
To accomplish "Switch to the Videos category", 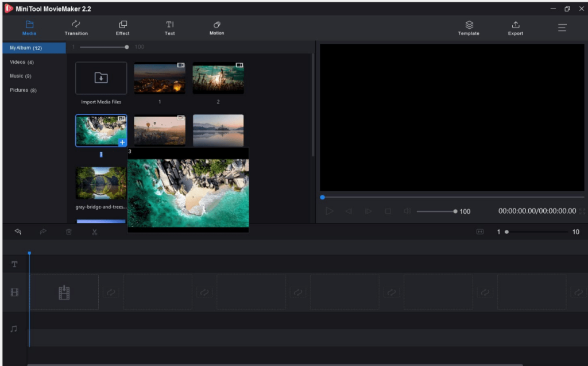I will point(20,61).
